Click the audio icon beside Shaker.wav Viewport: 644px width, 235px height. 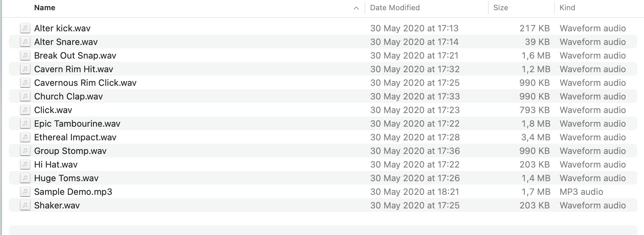pos(25,205)
